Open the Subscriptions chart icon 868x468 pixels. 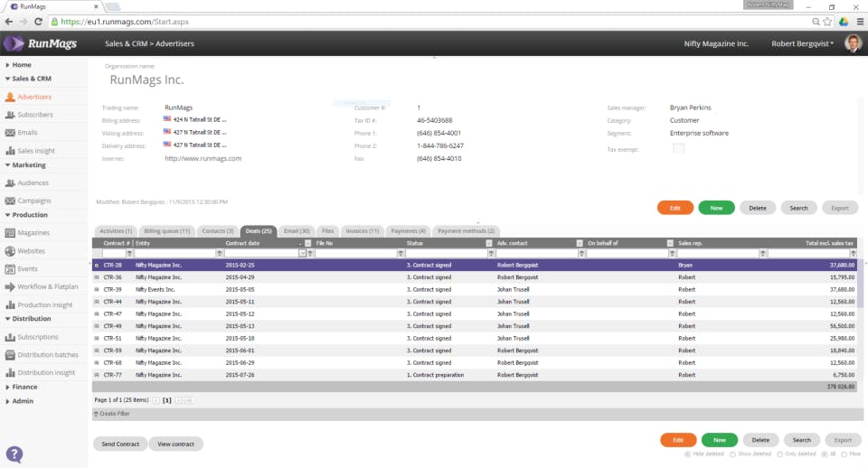click(x=10, y=337)
